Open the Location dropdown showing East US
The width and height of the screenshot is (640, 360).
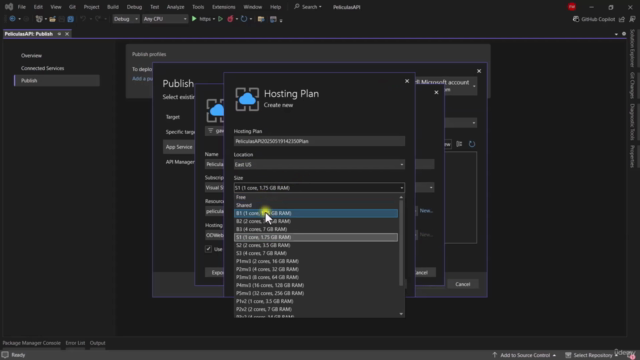point(319,164)
